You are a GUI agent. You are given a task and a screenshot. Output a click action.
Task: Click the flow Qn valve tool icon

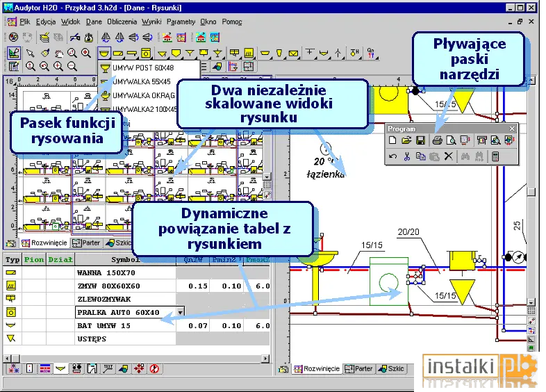[x=370, y=53]
